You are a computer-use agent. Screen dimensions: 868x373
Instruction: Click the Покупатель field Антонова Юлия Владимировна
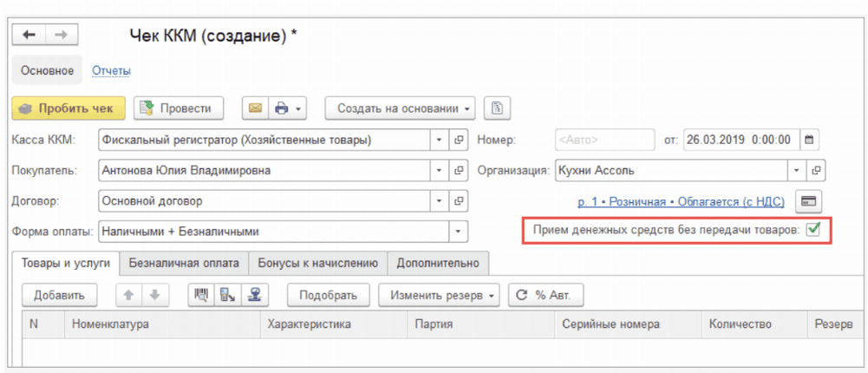click(264, 170)
